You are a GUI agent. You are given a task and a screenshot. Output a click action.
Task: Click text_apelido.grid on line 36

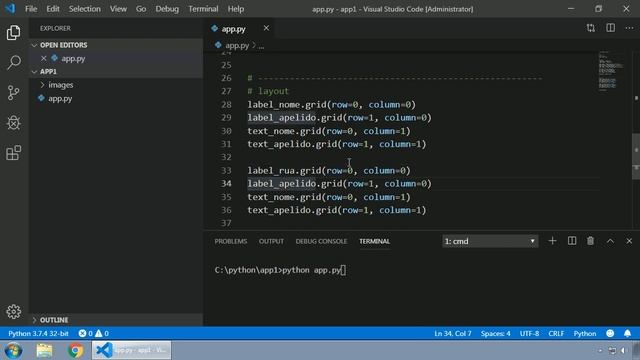pos(337,210)
